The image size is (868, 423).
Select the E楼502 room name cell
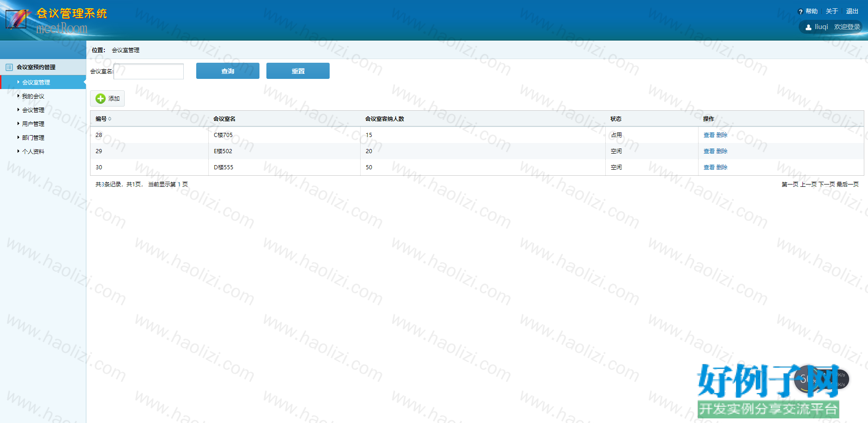click(284, 151)
